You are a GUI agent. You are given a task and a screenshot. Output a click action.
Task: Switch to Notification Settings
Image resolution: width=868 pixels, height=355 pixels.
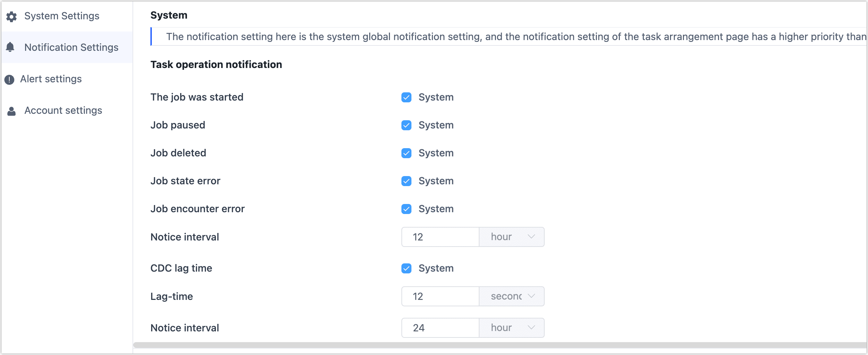(71, 47)
